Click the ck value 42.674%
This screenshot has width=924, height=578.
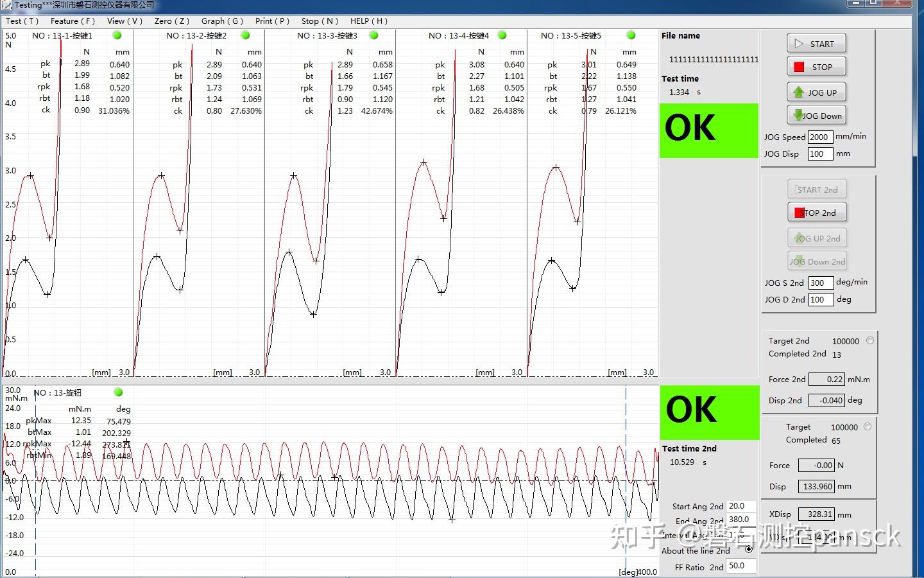pos(377,111)
